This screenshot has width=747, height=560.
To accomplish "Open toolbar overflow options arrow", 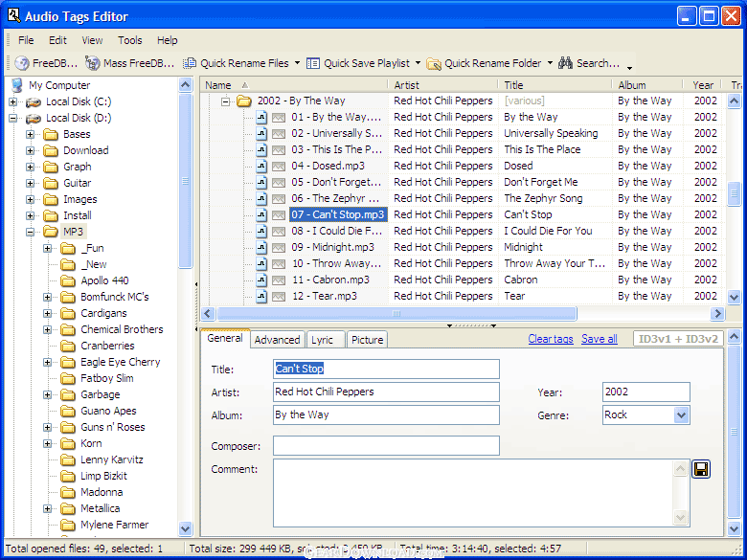I will point(630,68).
